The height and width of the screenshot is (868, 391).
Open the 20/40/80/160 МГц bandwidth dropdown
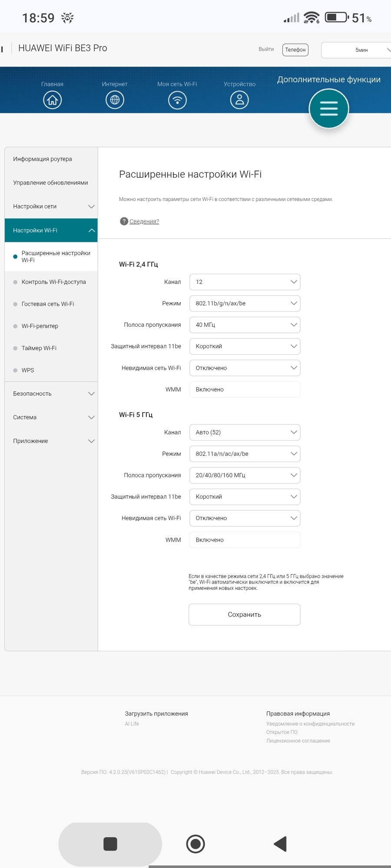click(x=245, y=475)
